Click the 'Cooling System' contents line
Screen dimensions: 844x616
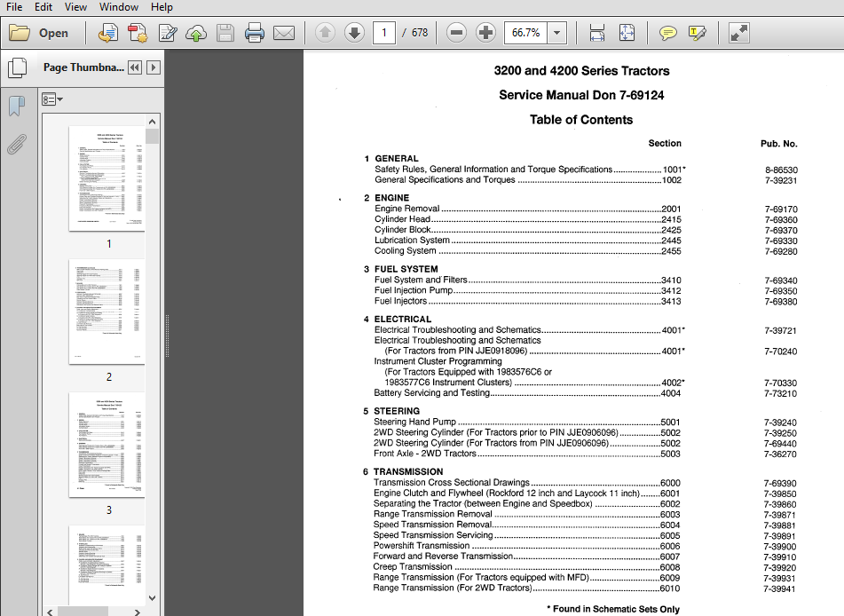527,251
